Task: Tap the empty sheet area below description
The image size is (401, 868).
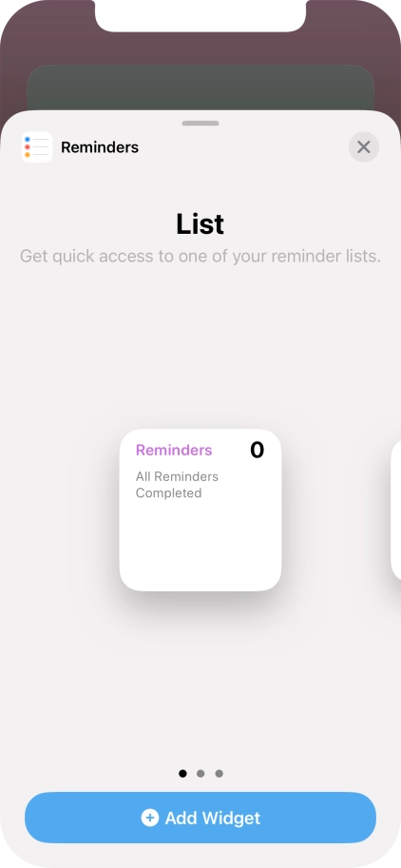Action: pos(200,343)
